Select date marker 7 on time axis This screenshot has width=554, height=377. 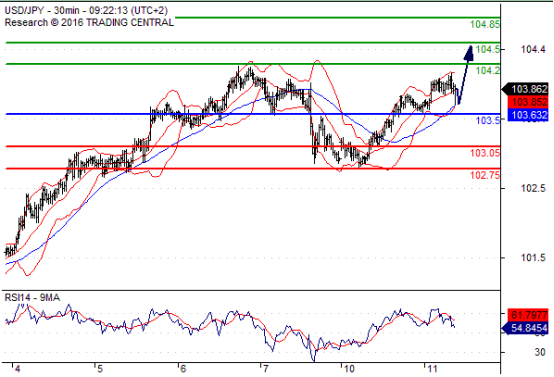(x=265, y=369)
